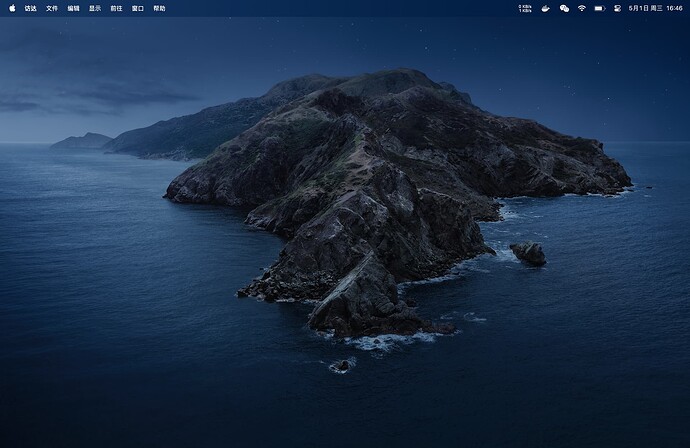This screenshot has height=448, width=690.
Task: Open the 帮助 menu
Action: 159,8
